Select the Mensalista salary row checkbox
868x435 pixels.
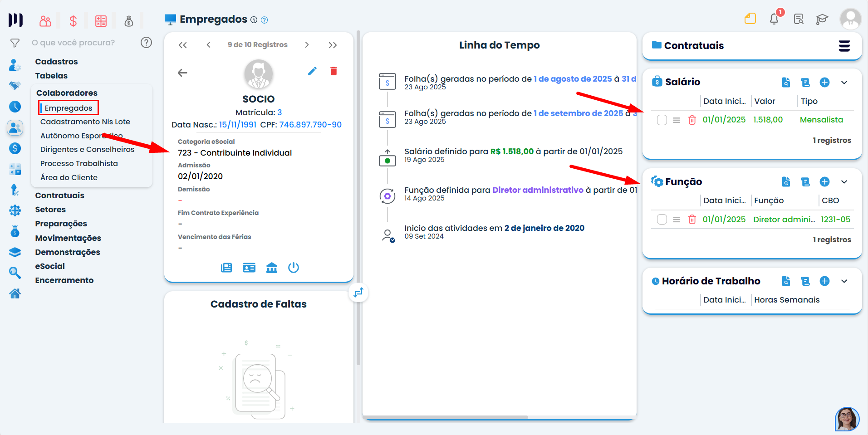pyautogui.click(x=662, y=120)
